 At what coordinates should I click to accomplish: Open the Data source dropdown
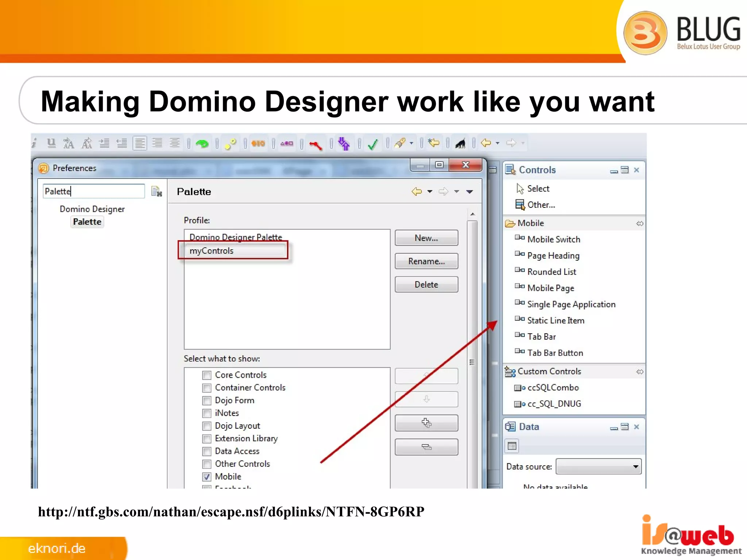pos(599,467)
